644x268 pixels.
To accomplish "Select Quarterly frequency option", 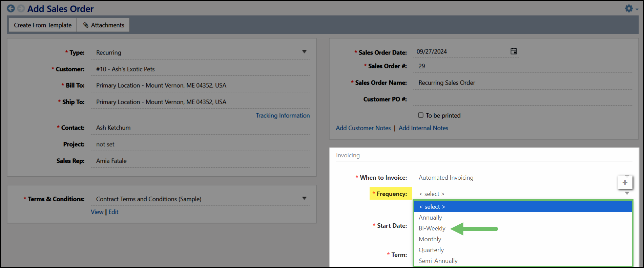I will [x=523, y=250].
